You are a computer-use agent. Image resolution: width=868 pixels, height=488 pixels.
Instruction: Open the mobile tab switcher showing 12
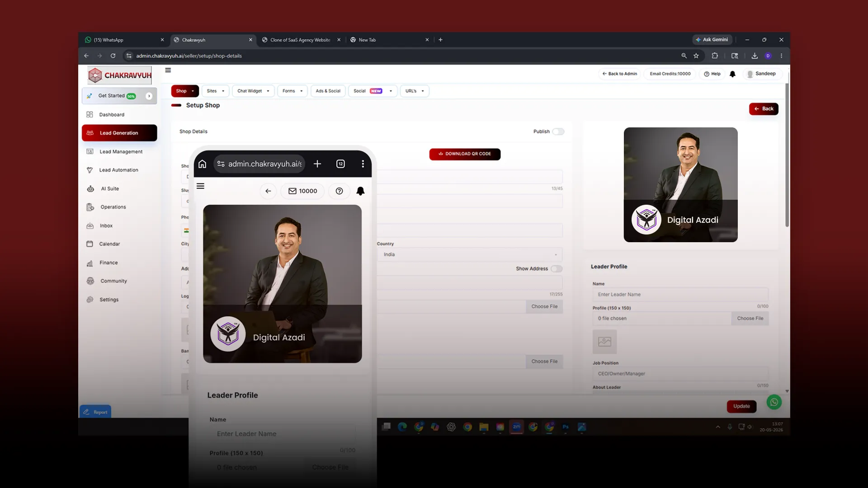pyautogui.click(x=340, y=164)
